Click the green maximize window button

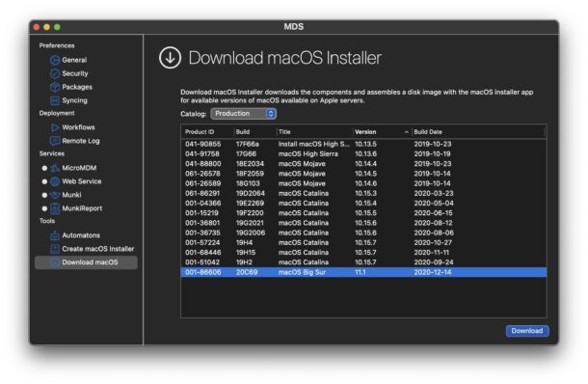(57, 27)
